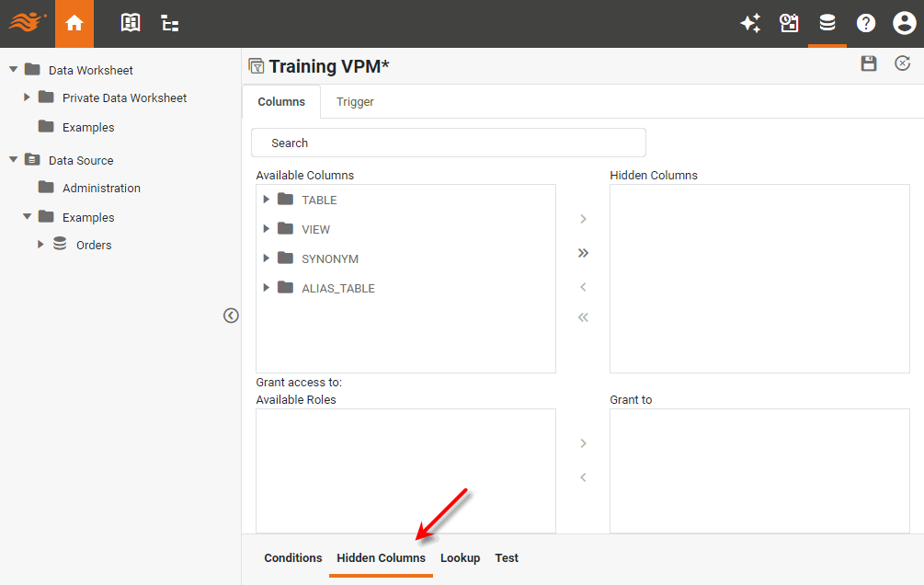The image size is (924, 585).
Task: Switch to the Trigger tab
Action: point(355,102)
